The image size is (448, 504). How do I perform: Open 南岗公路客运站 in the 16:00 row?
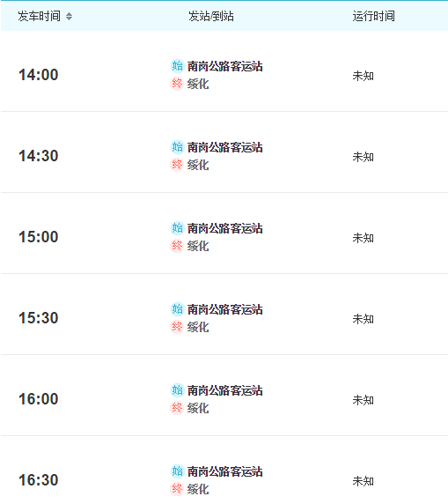pos(224,390)
